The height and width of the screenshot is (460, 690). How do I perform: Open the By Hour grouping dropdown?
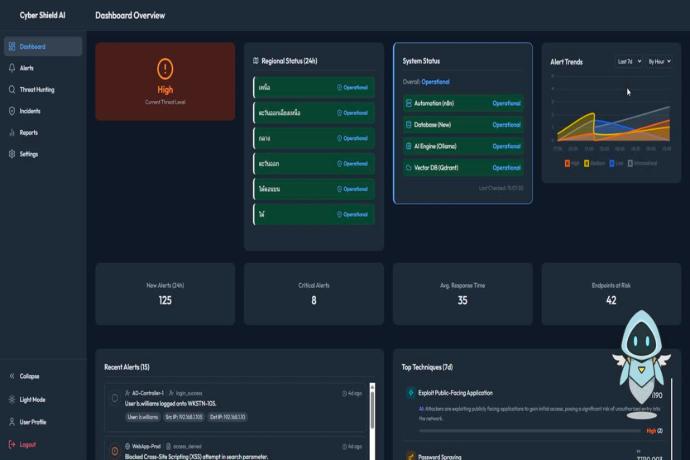pos(659,61)
